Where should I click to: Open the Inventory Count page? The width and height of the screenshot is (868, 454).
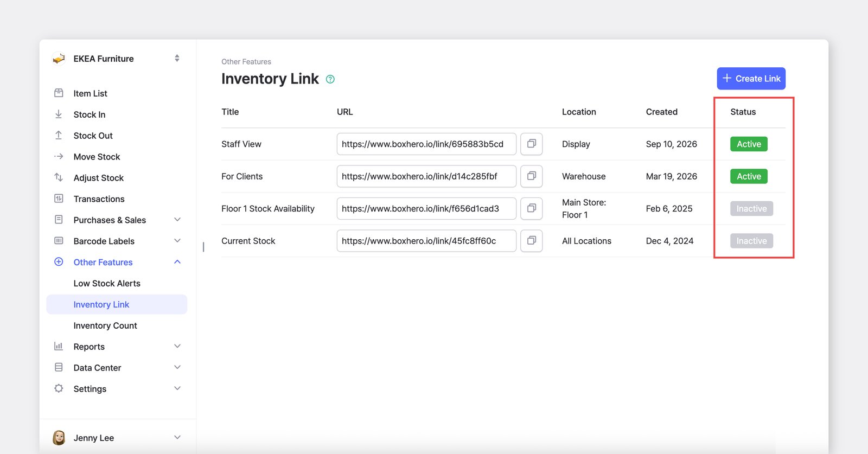point(105,326)
